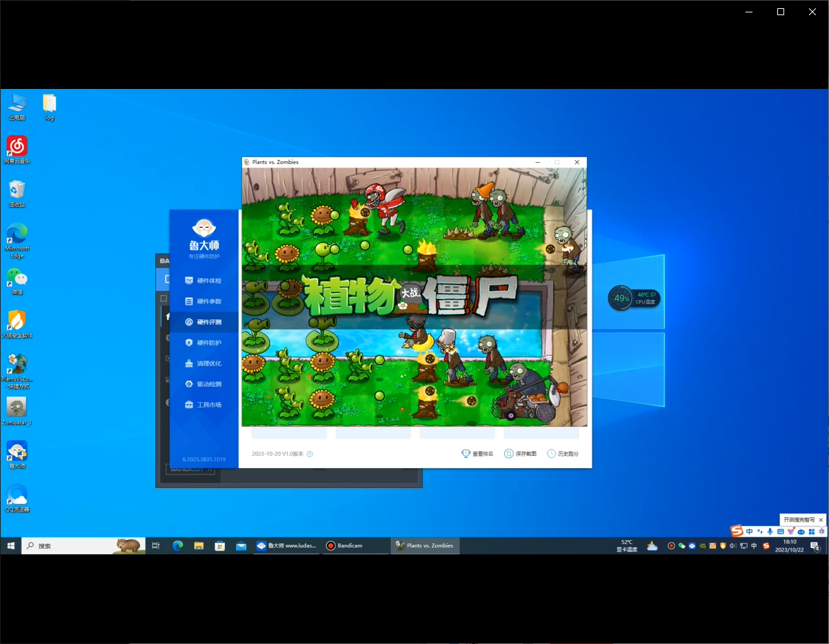
Task: Click 保存截图 button in Ludashi
Action: click(521, 454)
